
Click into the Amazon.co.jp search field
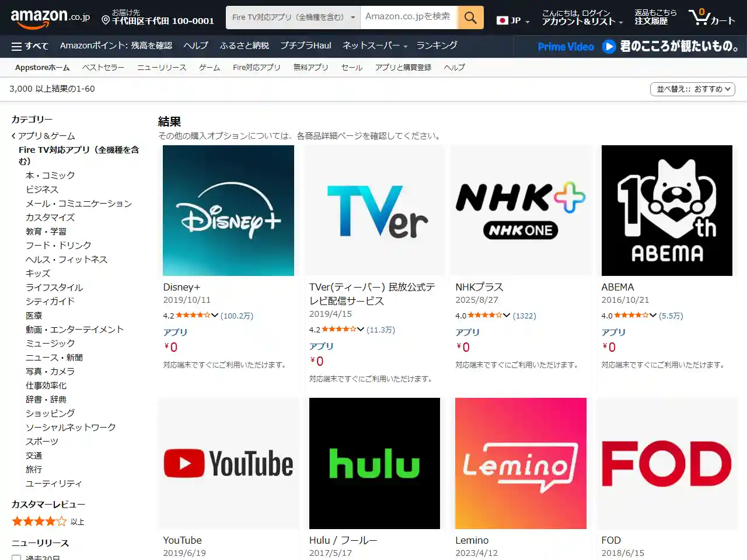[409, 17]
